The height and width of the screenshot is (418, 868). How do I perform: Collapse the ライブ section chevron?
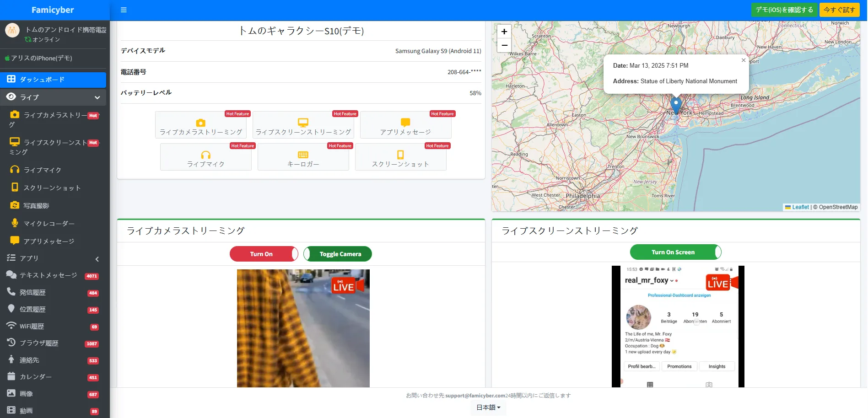tap(97, 97)
